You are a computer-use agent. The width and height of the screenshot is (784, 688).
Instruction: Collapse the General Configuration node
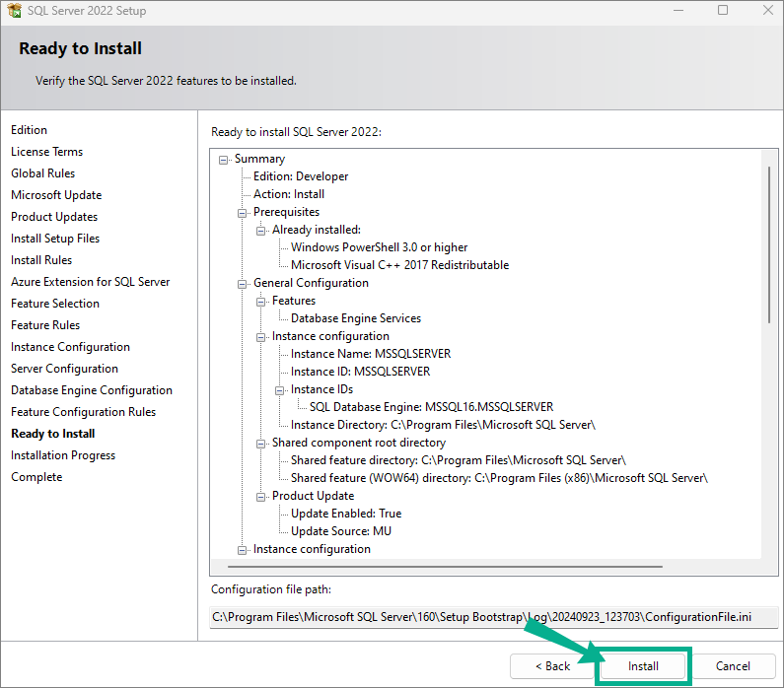click(243, 283)
